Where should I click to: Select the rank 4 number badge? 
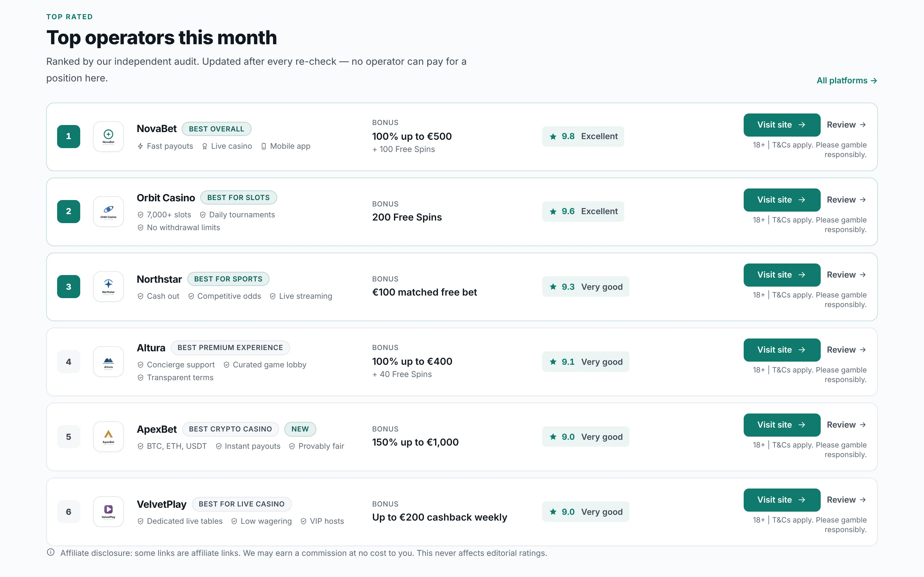(x=69, y=362)
